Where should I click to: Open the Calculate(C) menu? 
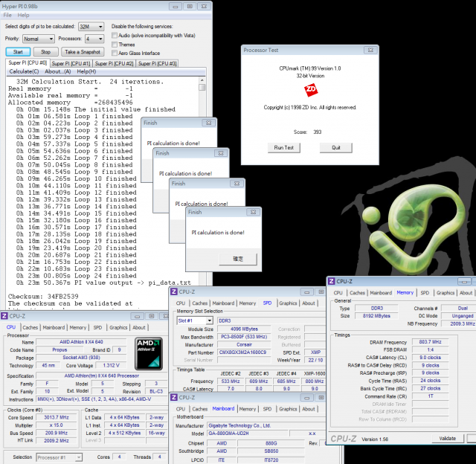[x=24, y=71]
